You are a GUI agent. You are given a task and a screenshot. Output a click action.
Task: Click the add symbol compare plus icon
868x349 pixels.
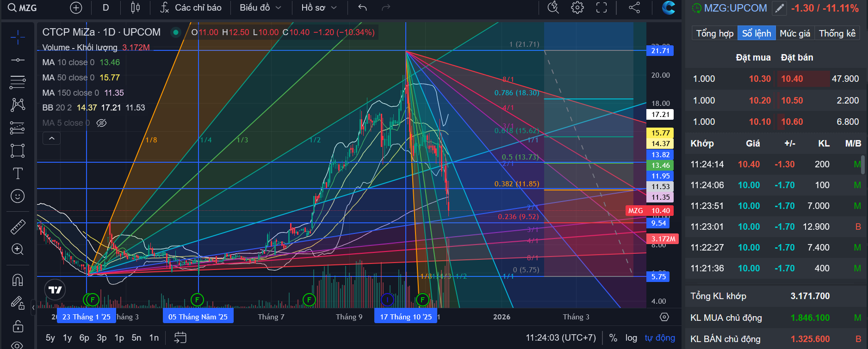point(76,8)
